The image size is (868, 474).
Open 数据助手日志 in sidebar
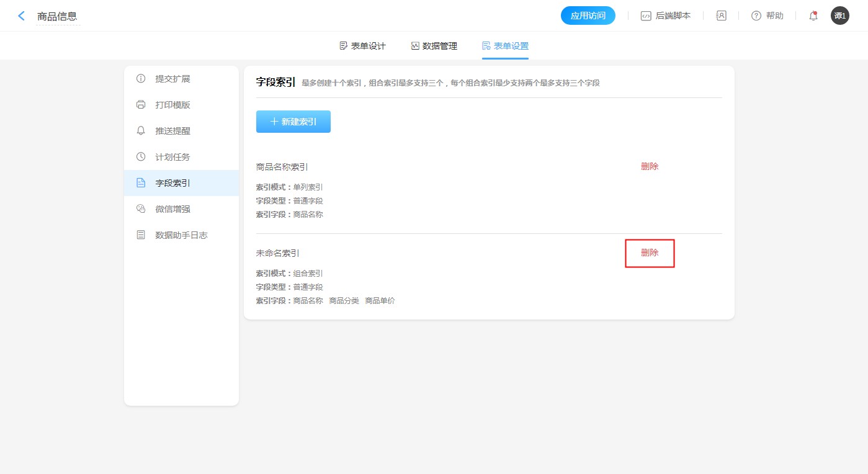181,235
